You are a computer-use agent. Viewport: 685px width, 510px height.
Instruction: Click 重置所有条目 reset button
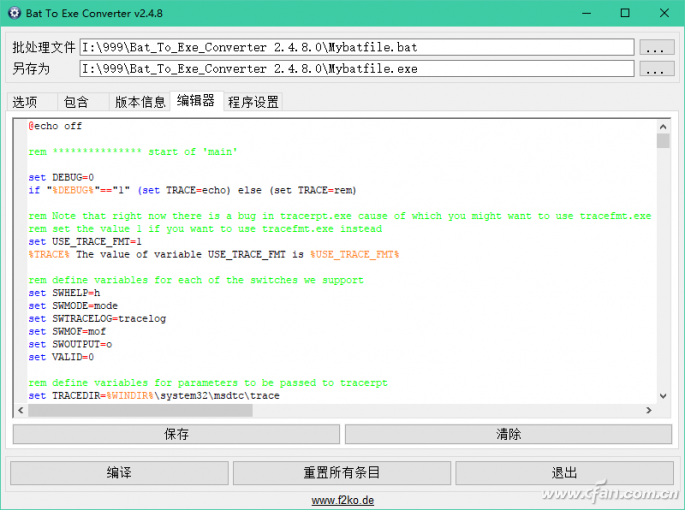click(342, 472)
